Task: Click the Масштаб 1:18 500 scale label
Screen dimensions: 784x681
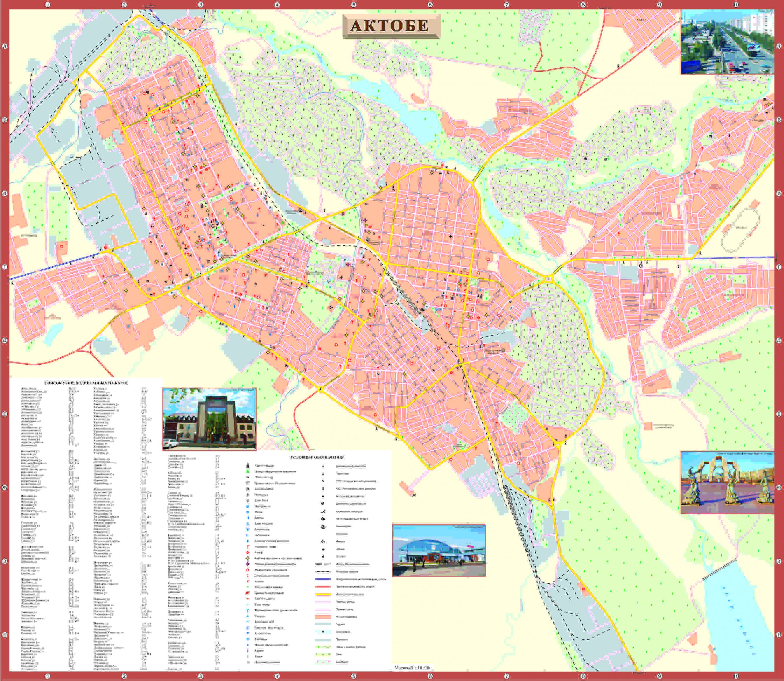Action: coord(412,667)
